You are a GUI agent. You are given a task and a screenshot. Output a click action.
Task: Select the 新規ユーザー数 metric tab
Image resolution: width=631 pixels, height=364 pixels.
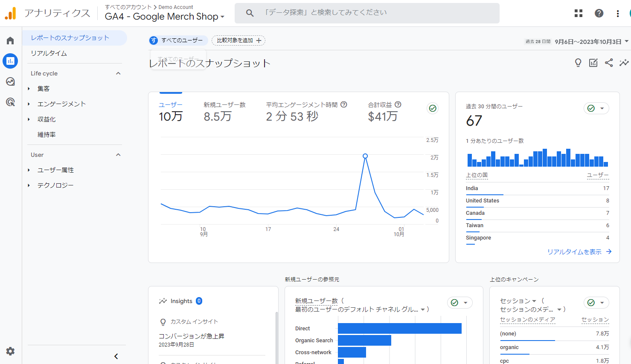(224, 112)
